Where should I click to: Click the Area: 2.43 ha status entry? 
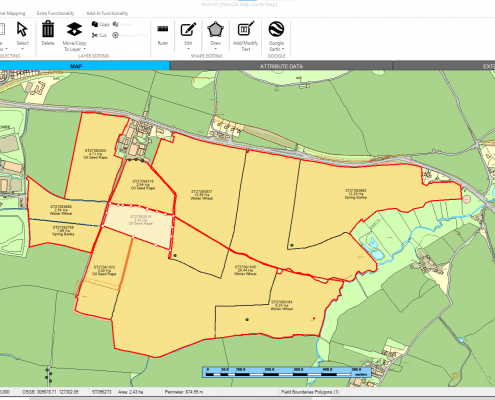point(130,392)
